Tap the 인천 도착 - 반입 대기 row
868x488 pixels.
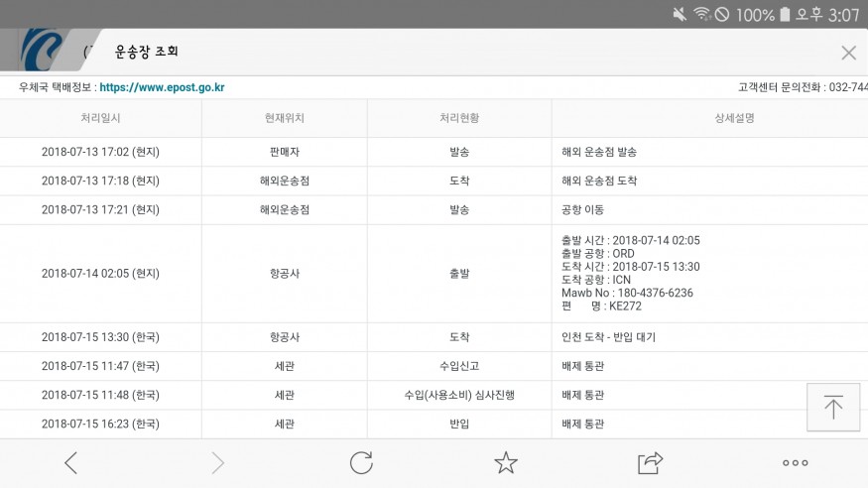coord(608,337)
